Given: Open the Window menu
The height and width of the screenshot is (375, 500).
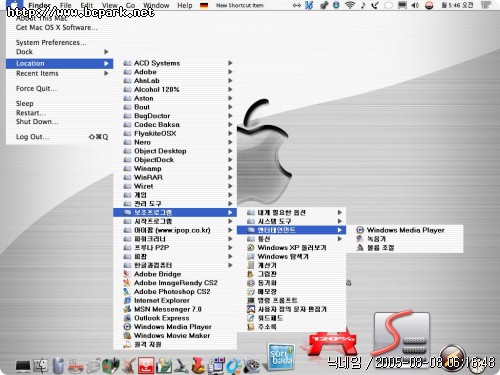Looking at the screenshot, I should (156, 5).
